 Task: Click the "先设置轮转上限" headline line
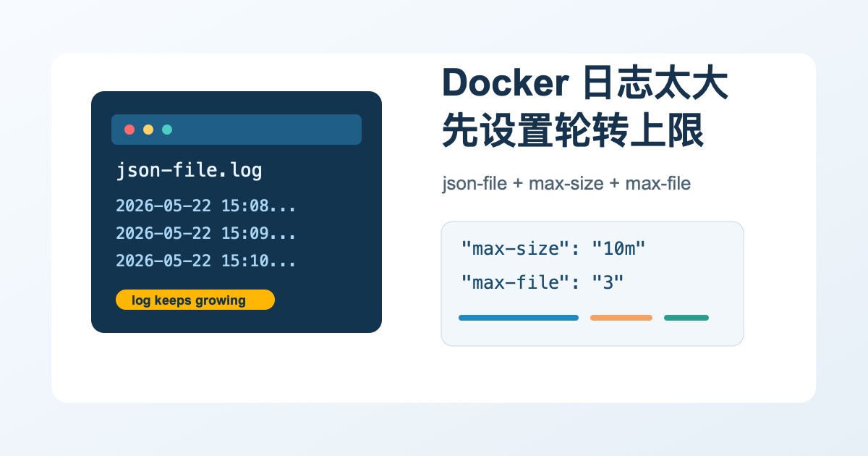pos(573,131)
